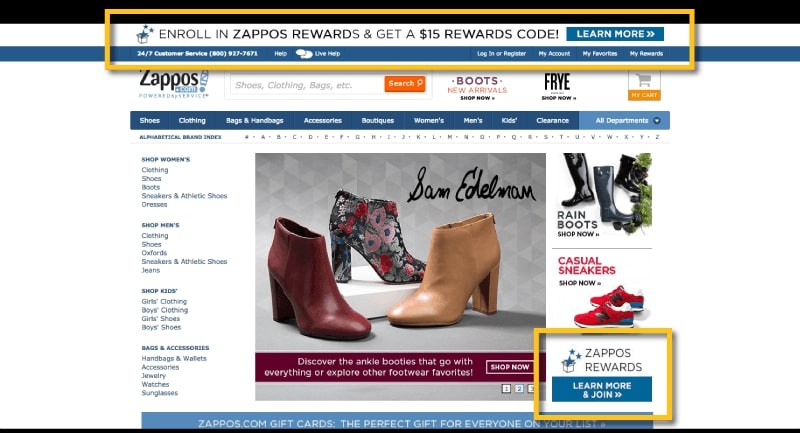Image resolution: width=800 pixels, height=433 pixels.
Task: Open the Accessories menu
Action: 322,120
